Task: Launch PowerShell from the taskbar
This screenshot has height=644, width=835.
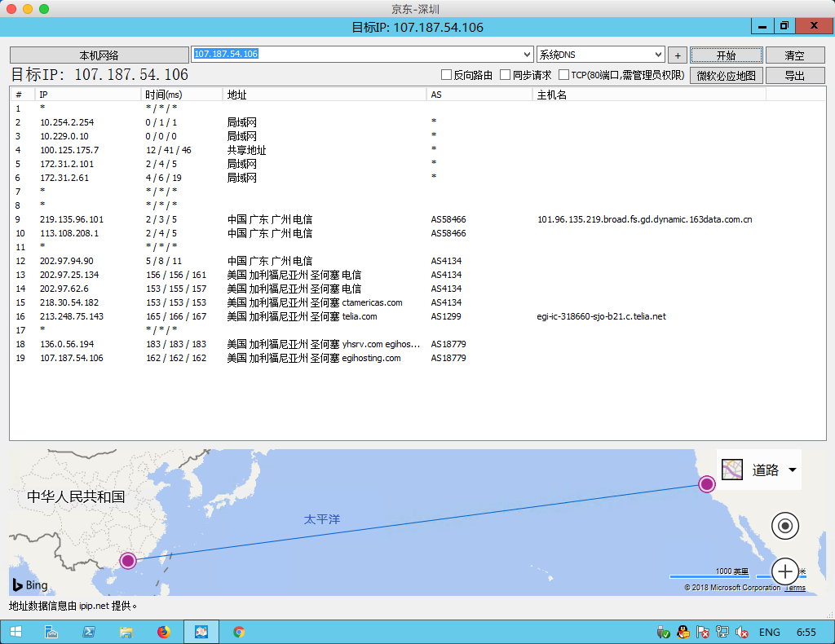Action: click(88, 632)
